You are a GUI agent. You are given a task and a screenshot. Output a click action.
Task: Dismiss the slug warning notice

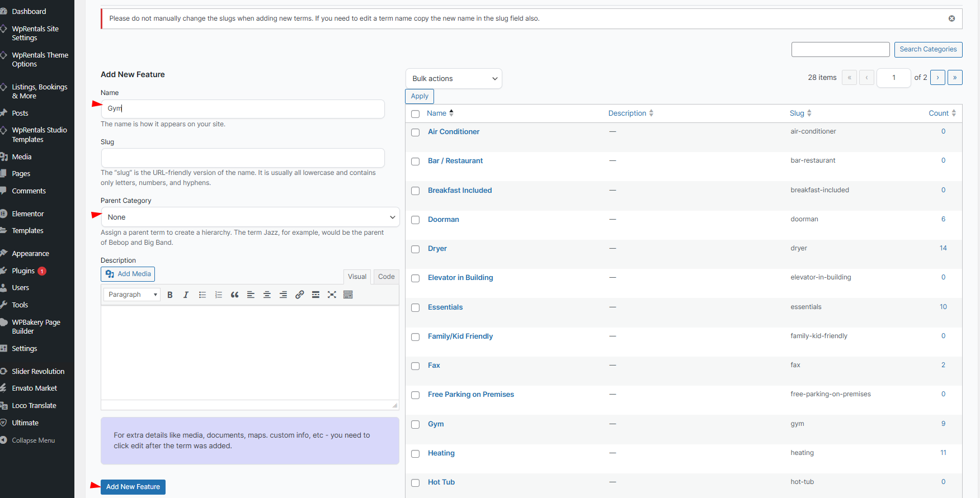951,18
